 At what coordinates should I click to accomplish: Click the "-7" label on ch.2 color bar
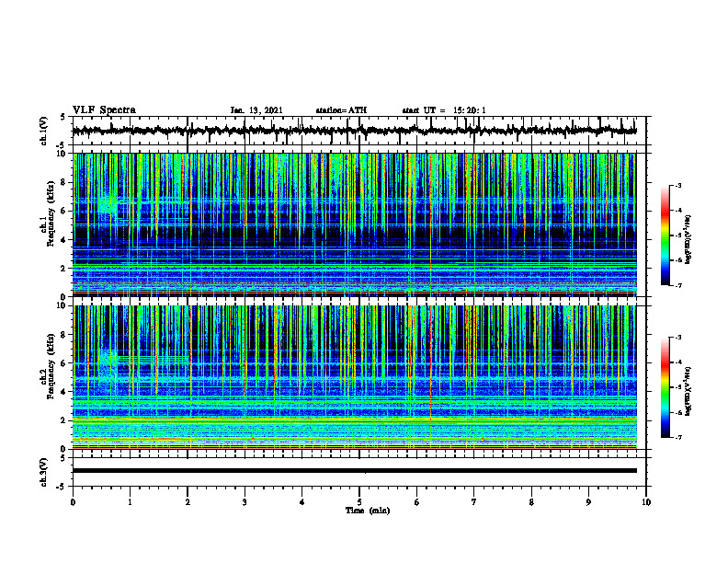point(678,437)
